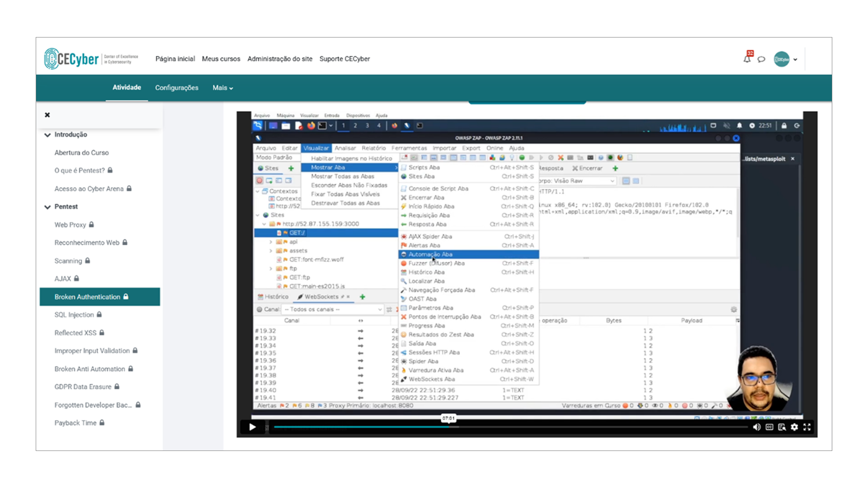Open the Corpo: Visão Raw dropdown
Image resolution: width=868 pixels, height=488 pixels.
(x=577, y=181)
